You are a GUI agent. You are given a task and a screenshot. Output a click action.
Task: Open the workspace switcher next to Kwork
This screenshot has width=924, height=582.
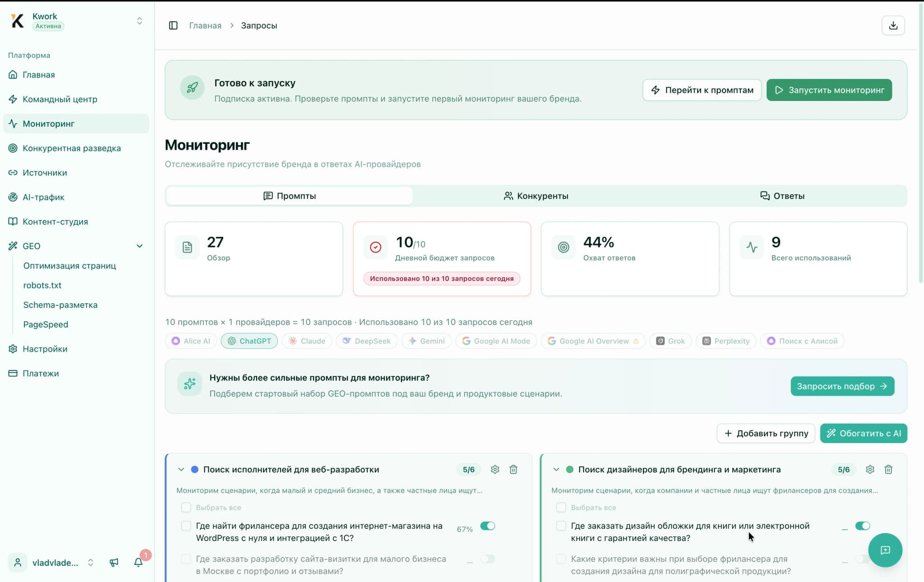point(139,21)
